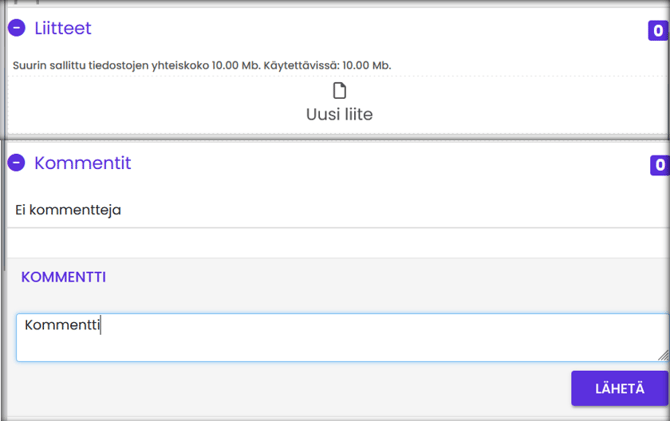Click the purple KOMMENTTI field label
The image size is (670, 421).
pos(63,277)
